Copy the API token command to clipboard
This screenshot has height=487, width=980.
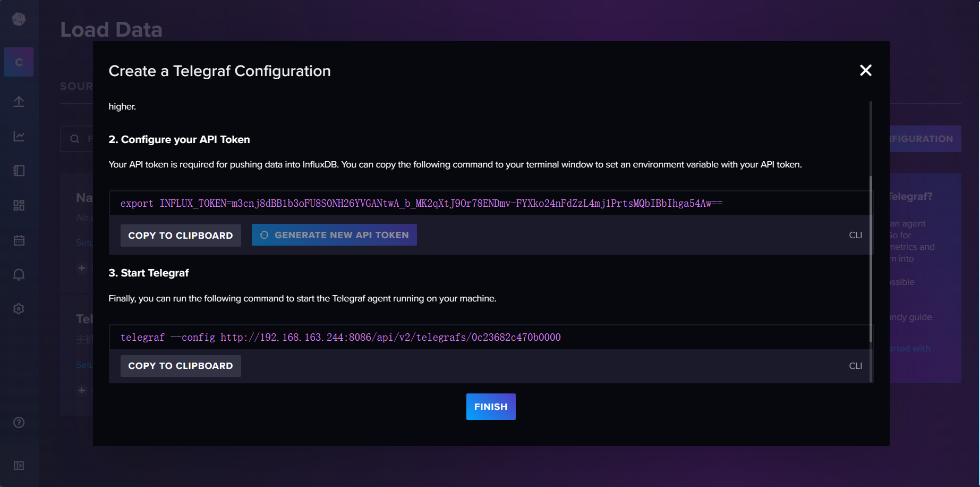click(x=180, y=235)
